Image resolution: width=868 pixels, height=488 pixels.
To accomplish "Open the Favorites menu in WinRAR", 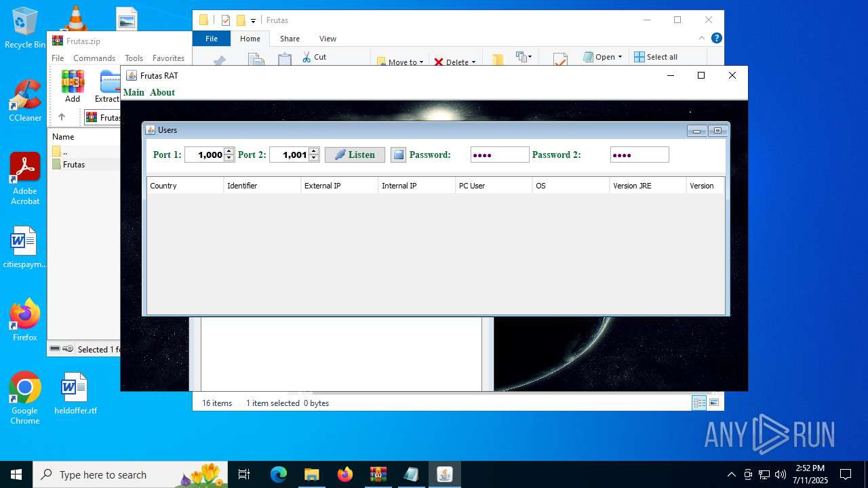I will [x=168, y=58].
